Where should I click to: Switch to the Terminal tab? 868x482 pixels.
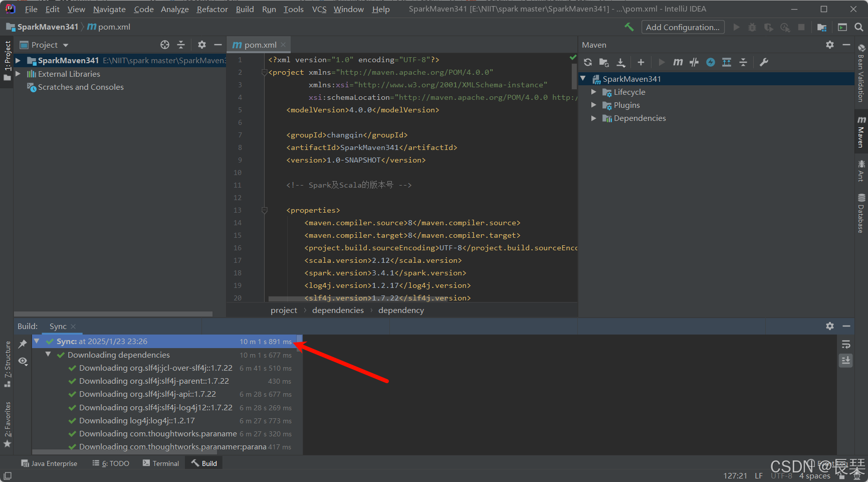[x=160, y=463]
